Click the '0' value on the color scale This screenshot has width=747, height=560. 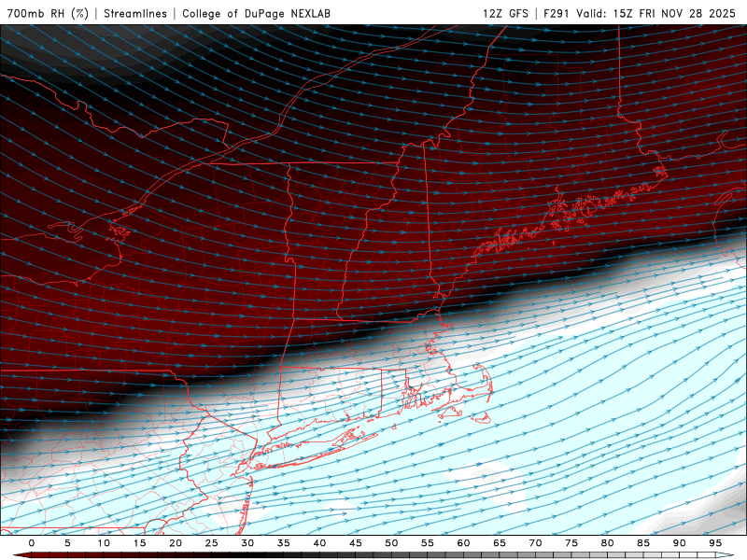click(32, 543)
